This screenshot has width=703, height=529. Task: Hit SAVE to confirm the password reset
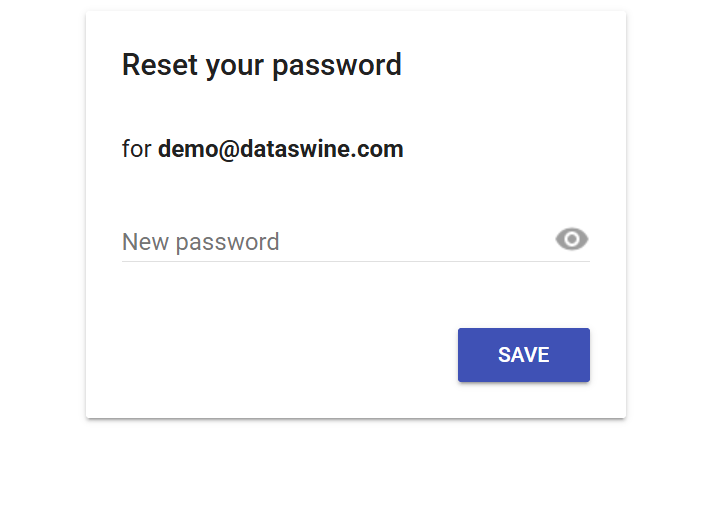click(523, 355)
